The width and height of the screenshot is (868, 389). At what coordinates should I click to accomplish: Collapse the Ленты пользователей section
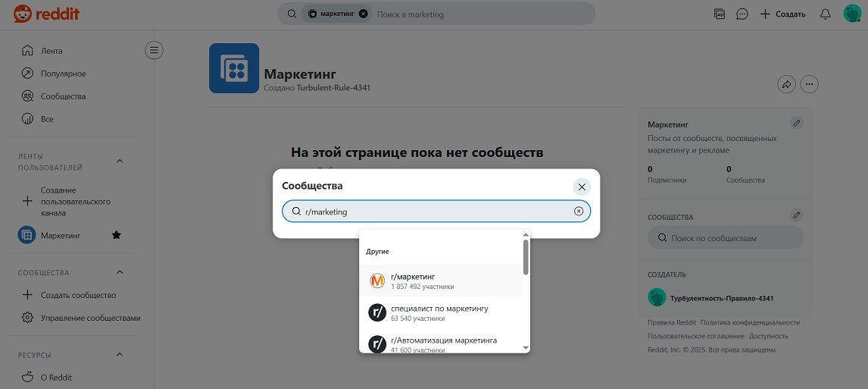[120, 162]
